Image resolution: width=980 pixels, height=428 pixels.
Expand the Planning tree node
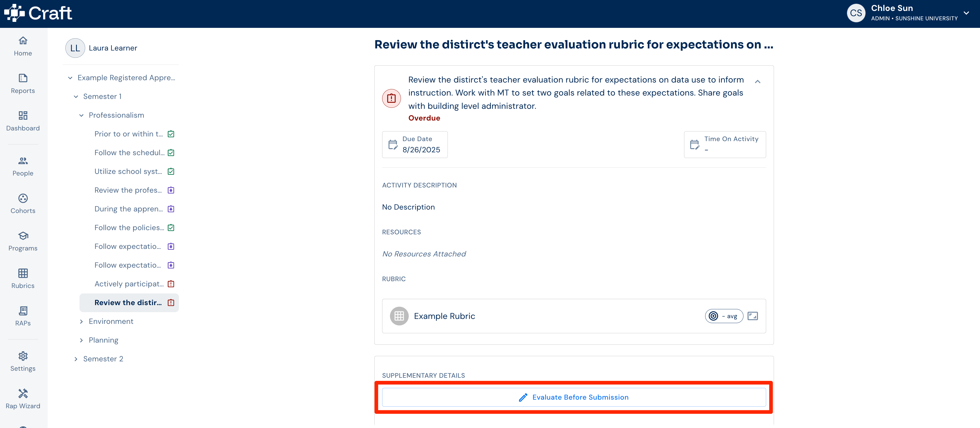point(81,340)
